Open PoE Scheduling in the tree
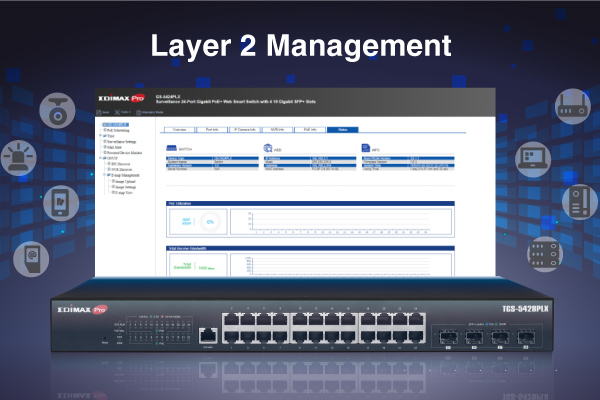 (118, 130)
